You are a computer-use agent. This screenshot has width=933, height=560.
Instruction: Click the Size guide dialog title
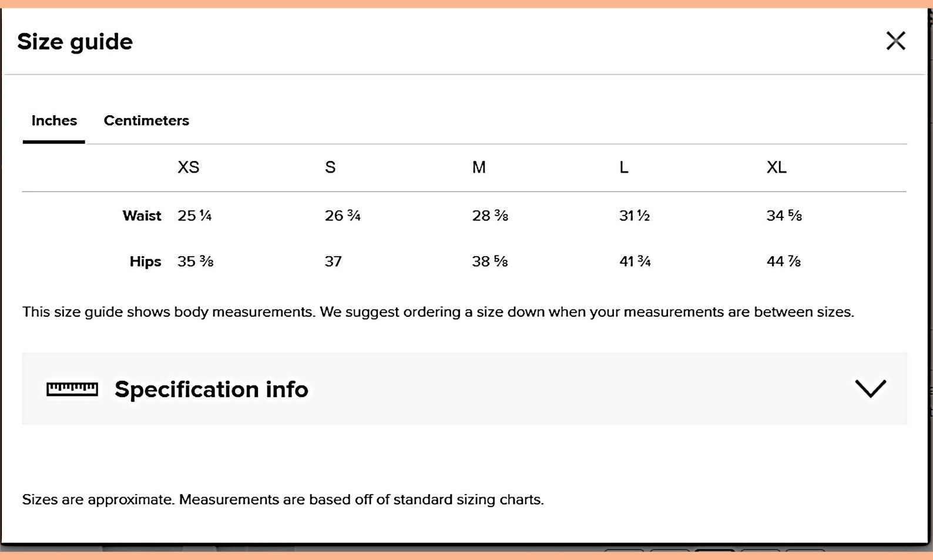pyautogui.click(x=75, y=42)
